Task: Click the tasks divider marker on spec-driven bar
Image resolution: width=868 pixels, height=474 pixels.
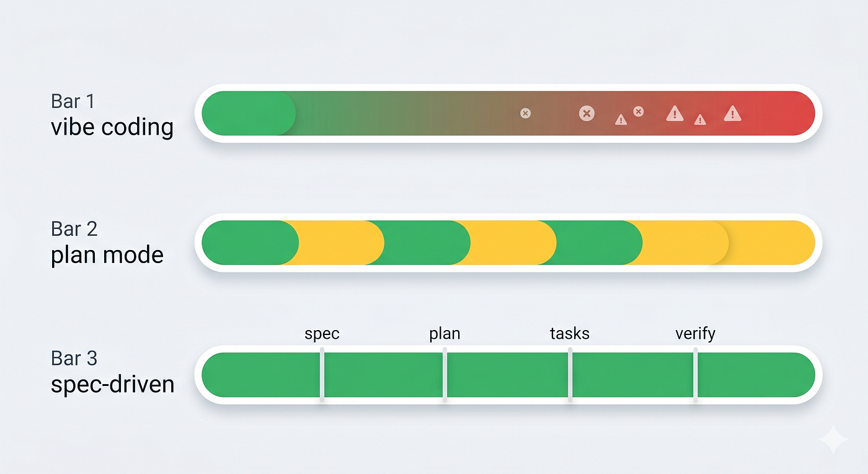Action: click(570, 375)
